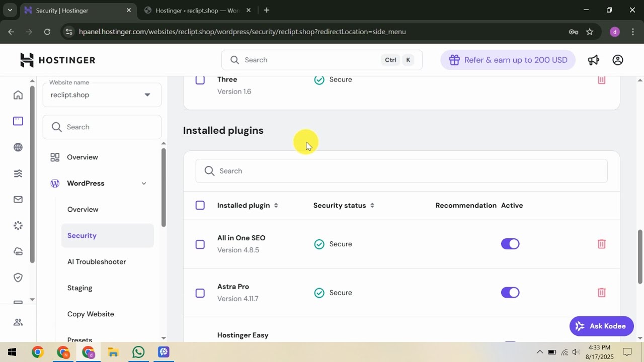This screenshot has width=644, height=362.
Task: Open the VPS cloud icon in rail
Action: click(x=18, y=252)
